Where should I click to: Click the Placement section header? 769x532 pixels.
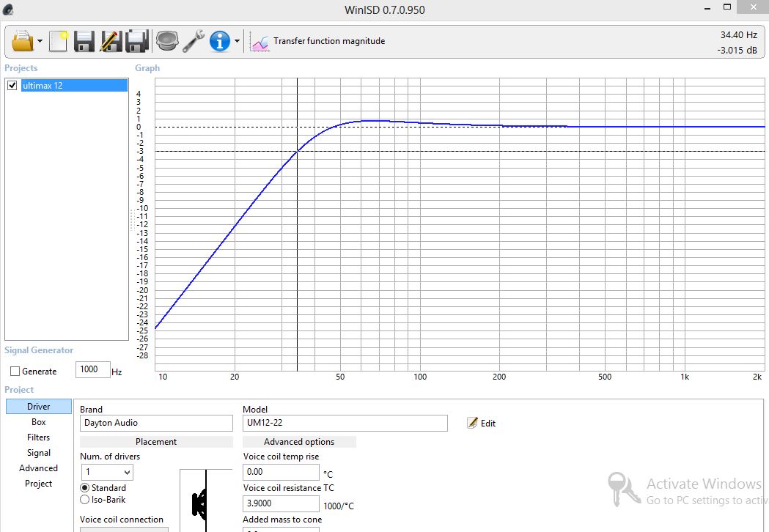click(156, 442)
